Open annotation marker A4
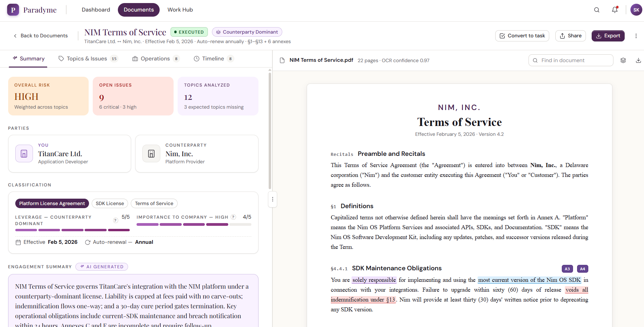The height and width of the screenshot is (327, 644). [x=583, y=269]
